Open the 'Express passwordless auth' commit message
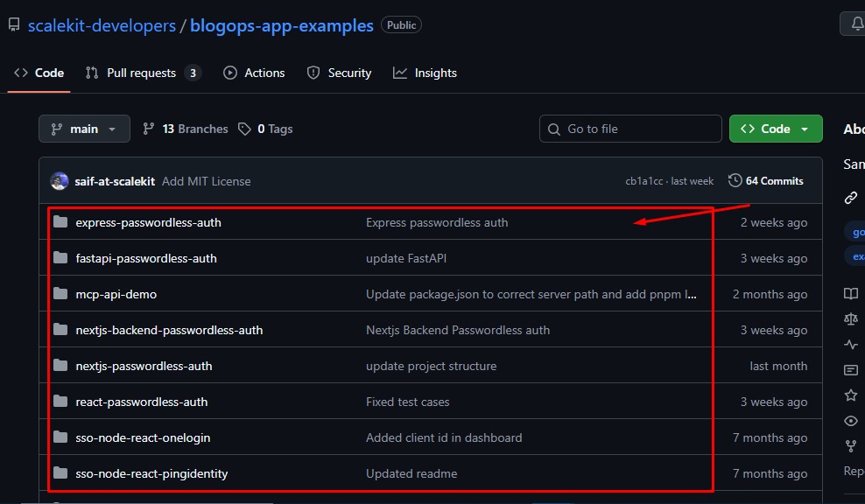The image size is (865, 504). pyautogui.click(x=437, y=222)
